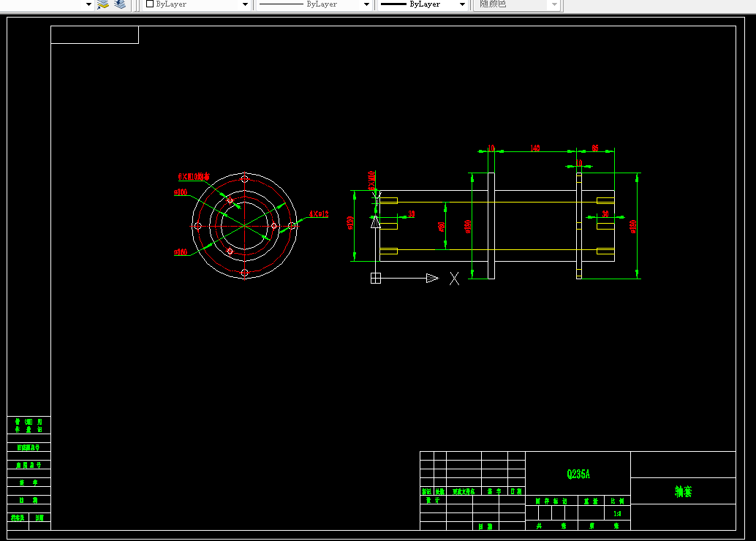Screen dimensions: 756x541
Task: Click the white ByLayer color swatch
Action: tap(150, 4)
